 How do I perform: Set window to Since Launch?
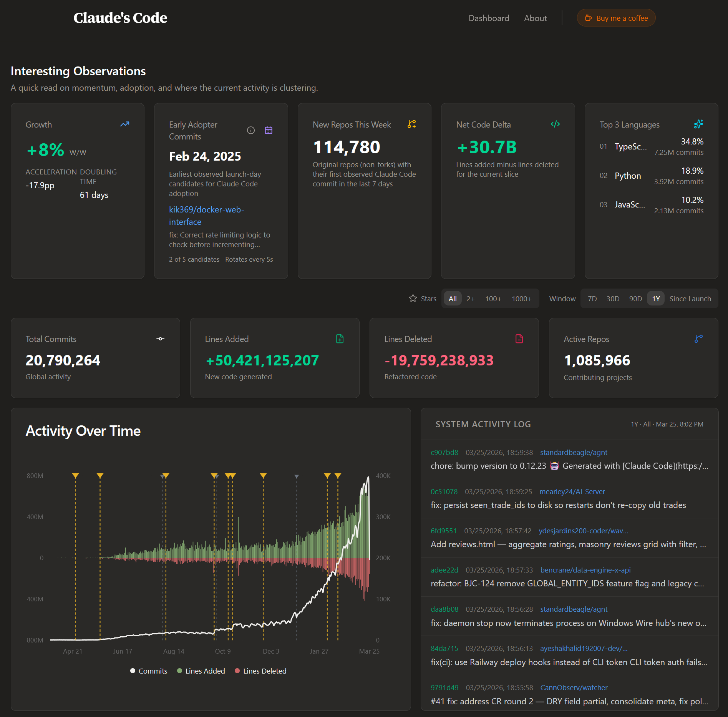point(690,299)
